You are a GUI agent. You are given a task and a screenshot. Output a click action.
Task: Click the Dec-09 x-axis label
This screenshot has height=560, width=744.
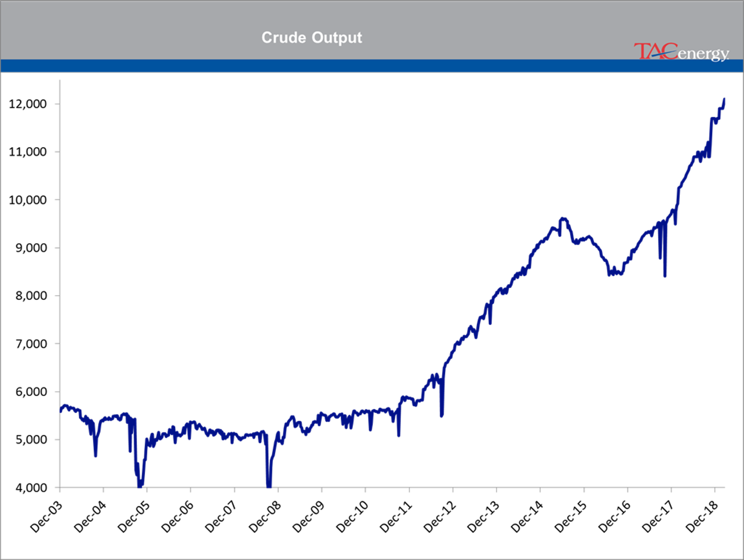tap(308, 517)
